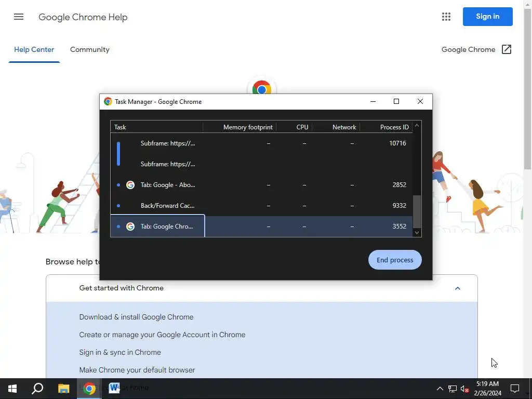Open File Explorer from taskbar
532x399 pixels.
pyautogui.click(x=63, y=389)
